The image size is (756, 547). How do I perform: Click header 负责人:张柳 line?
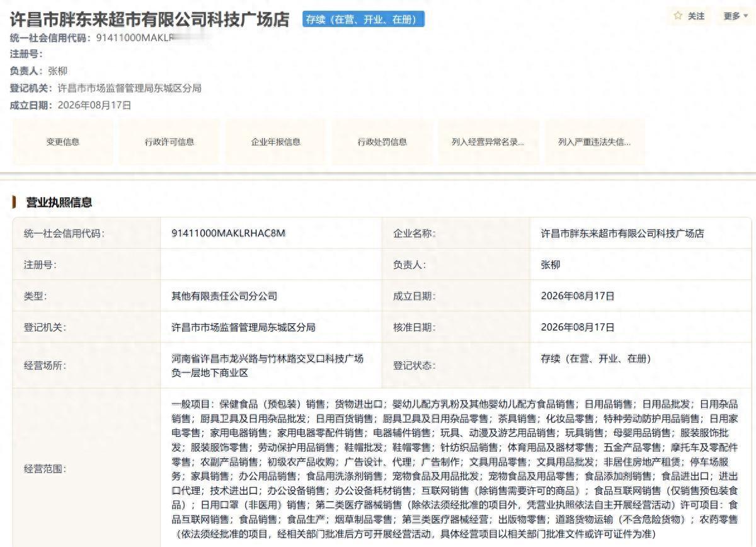tap(38, 71)
